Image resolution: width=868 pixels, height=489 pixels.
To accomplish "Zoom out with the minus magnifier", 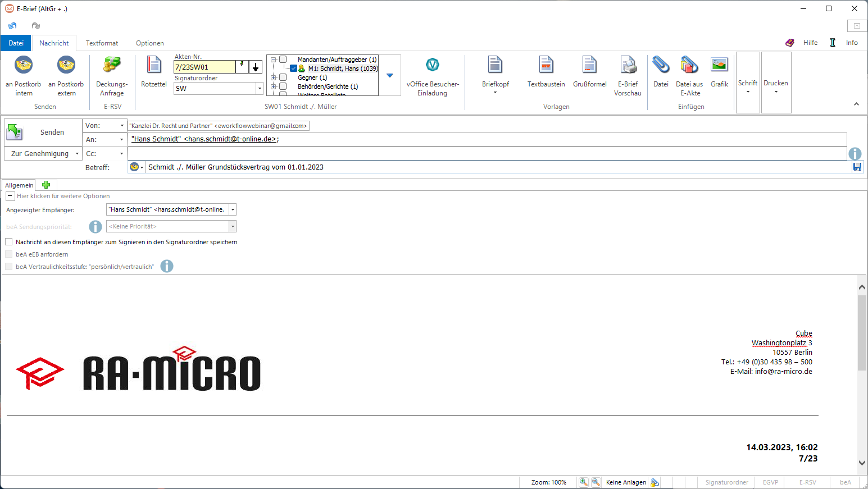I will [596, 482].
